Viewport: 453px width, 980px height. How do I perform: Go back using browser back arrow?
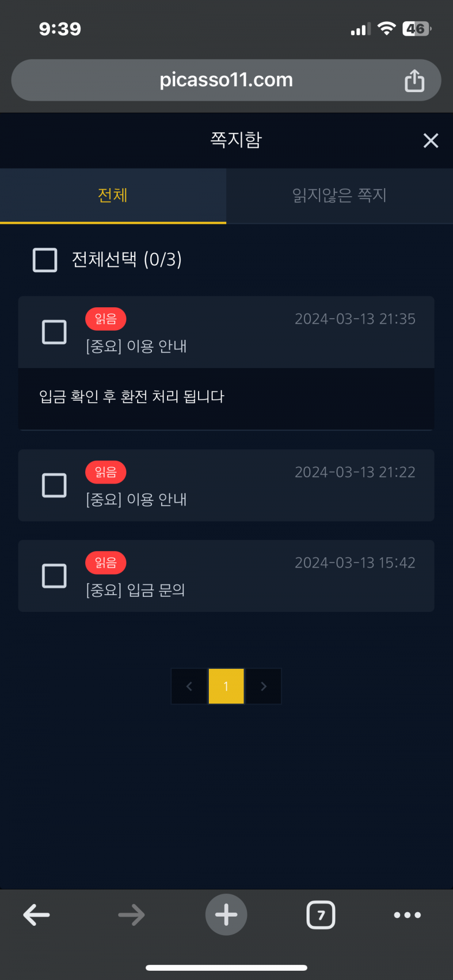36,915
